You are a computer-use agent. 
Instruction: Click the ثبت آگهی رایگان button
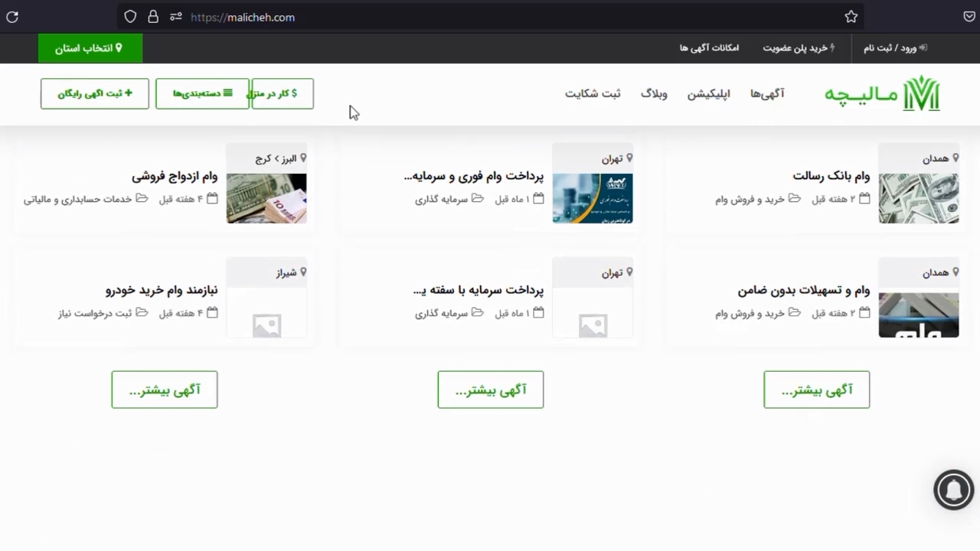click(95, 93)
